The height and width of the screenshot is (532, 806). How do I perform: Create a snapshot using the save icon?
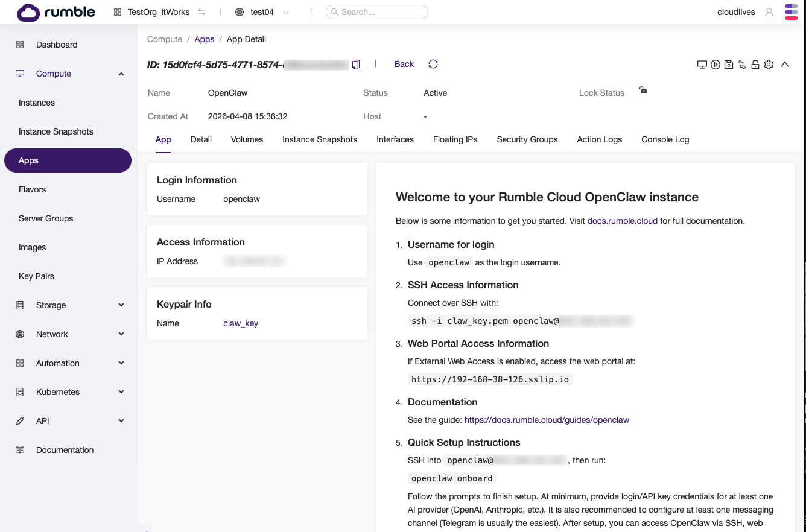(728, 64)
